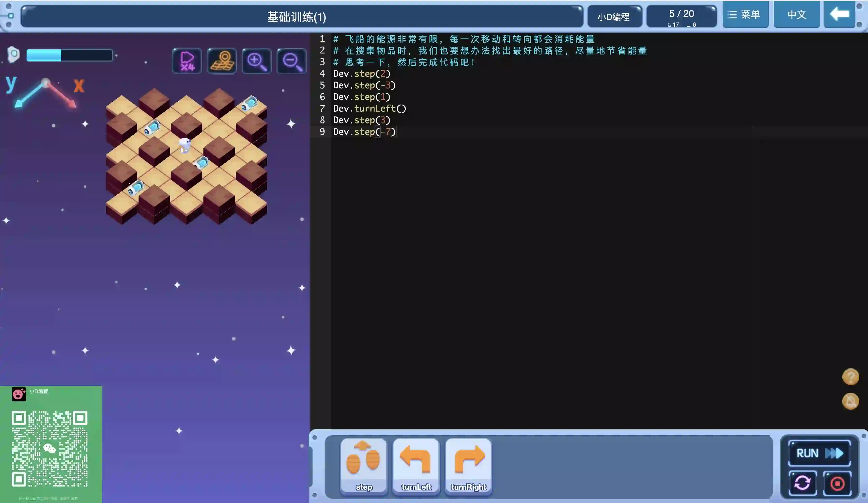
Task: Click the zoom in magnifier icon
Action: click(257, 61)
